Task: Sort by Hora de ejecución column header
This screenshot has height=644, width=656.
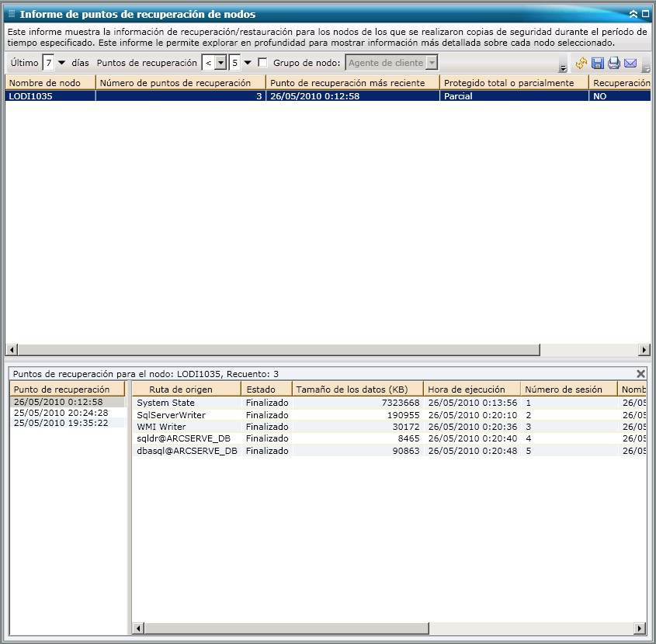Action: (x=472, y=390)
